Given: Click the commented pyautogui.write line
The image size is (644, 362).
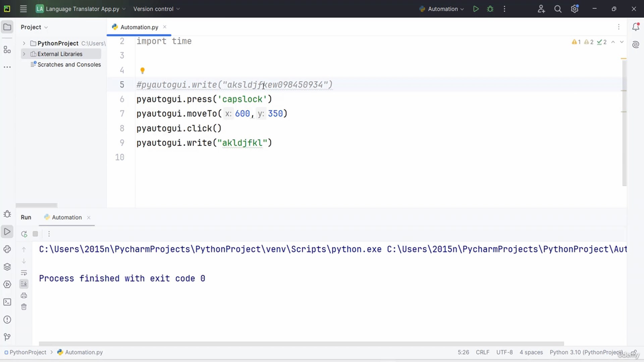Looking at the screenshot, I should pos(234,85).
